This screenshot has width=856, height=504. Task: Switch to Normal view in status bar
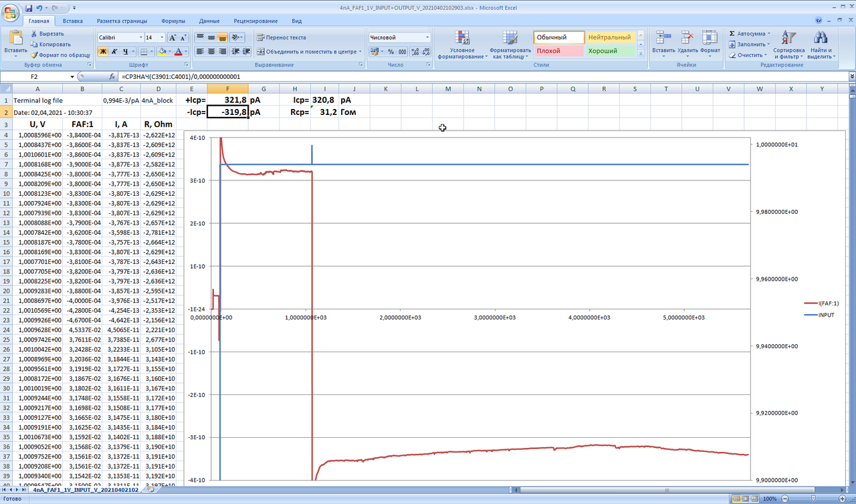pos(736,499)
